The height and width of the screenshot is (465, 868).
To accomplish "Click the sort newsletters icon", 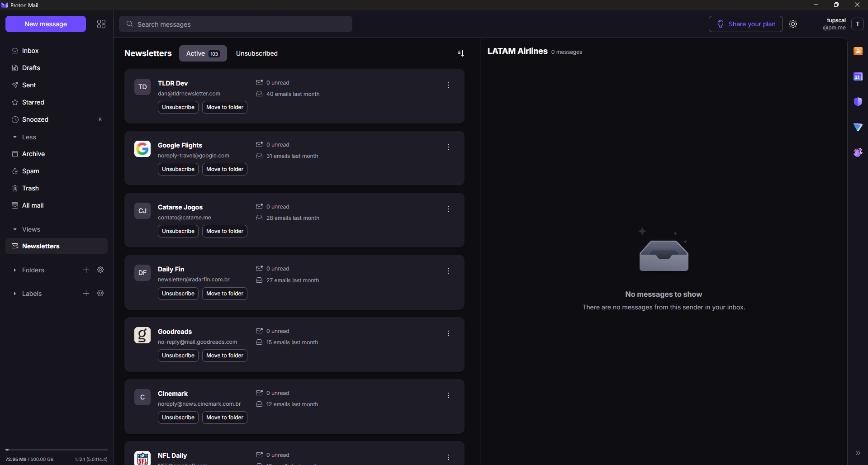I will pos(461,53).
